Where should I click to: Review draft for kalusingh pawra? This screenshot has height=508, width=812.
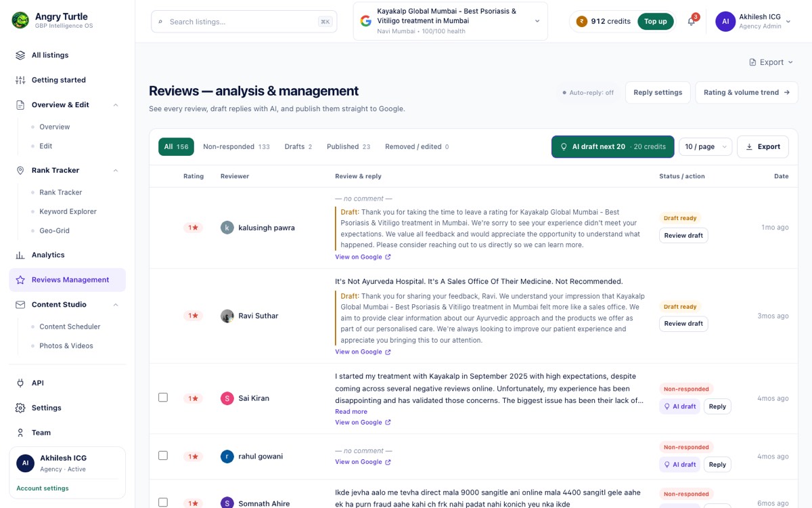[683, 236]
